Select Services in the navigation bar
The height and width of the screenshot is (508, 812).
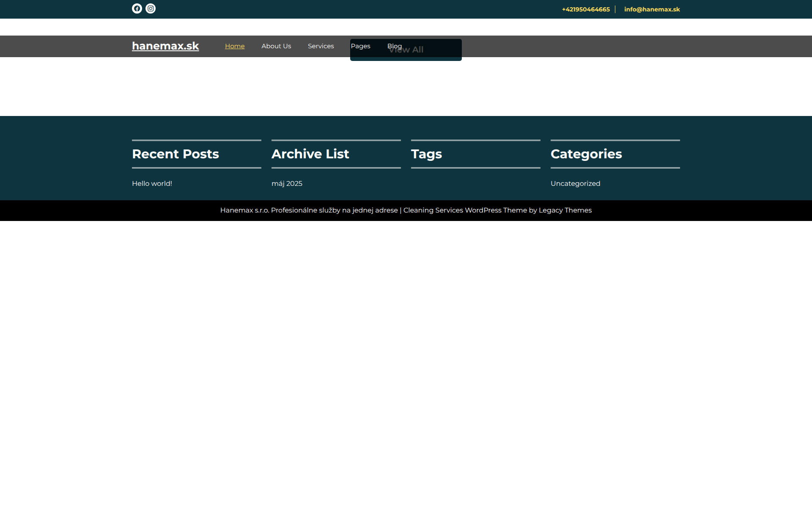coord(321,46)
